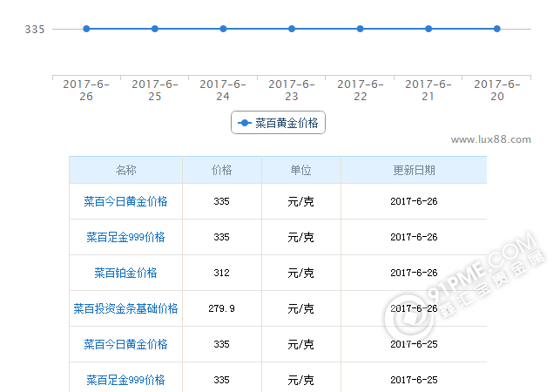Click the 2017-6-20 x-axis label

pos(496,90)
